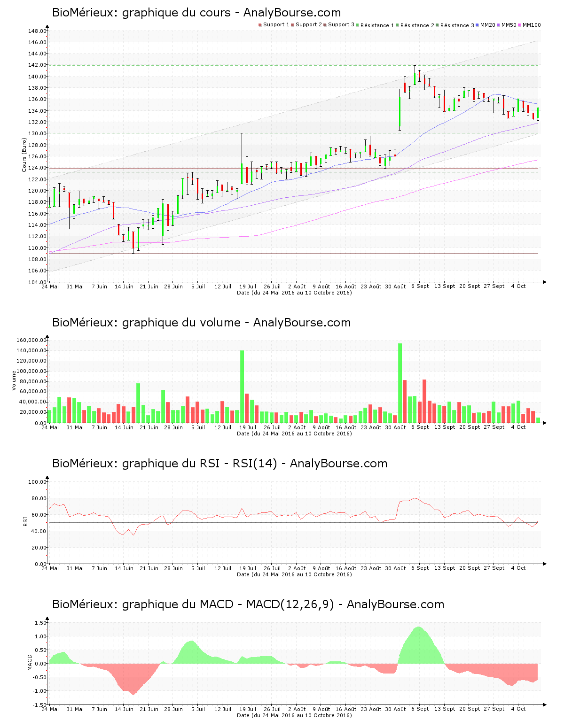Screen dimensions: 564x728
Task: Click the Support 1 legend color square
Action: (260, 25)
